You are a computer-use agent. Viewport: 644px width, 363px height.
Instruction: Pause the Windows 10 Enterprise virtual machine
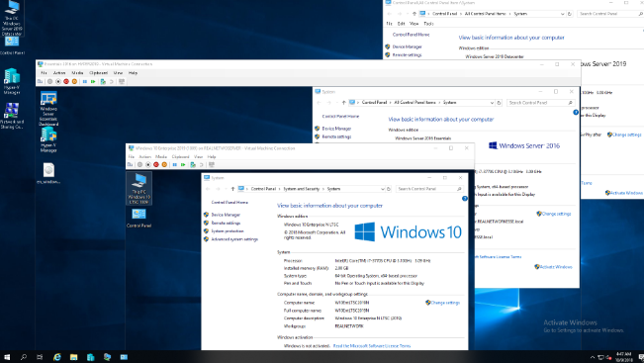pyautogui.click(x=175, y=164)
